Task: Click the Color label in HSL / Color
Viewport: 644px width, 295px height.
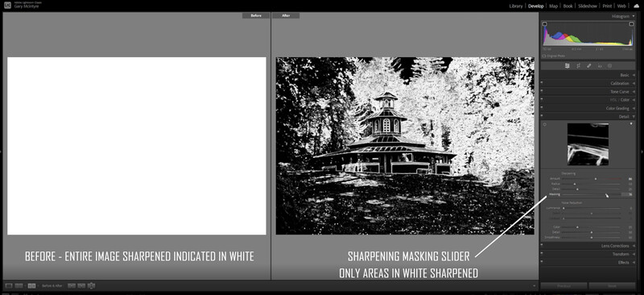Action: [x=625, y=100]
